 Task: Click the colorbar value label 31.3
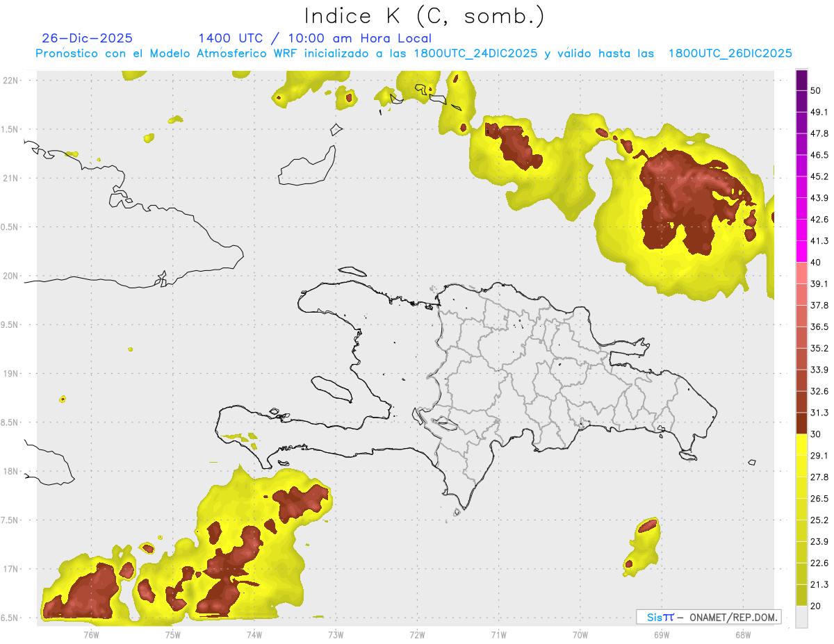point(819,413)
